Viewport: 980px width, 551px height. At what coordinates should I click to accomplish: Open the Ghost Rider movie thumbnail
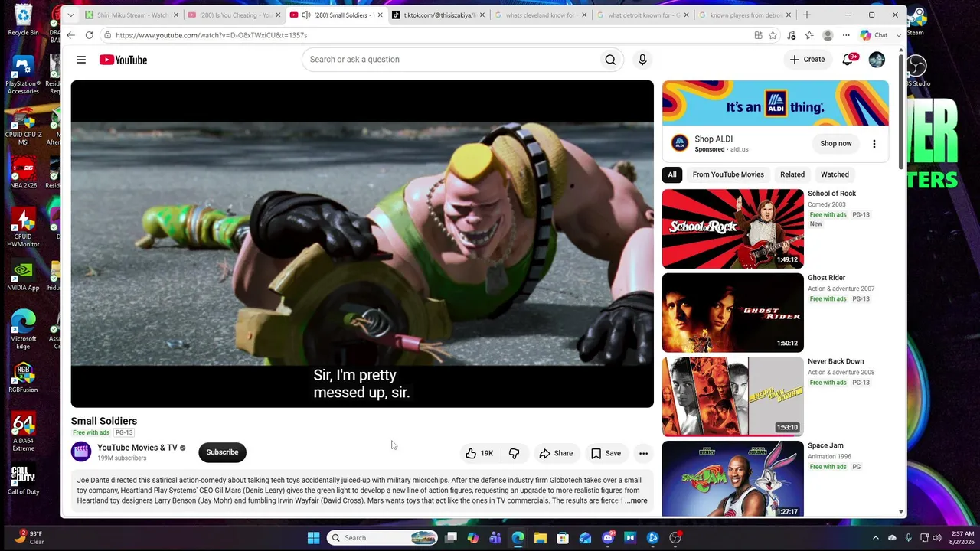pyautogui.click(x=733, y=313)
